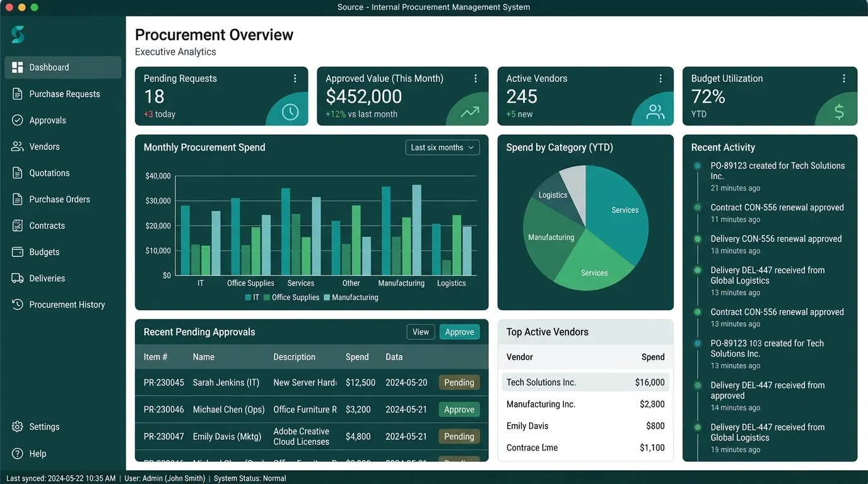This screenshot has height=484, width=868.
Task: Open Active Vendors card options menu
Action: [x=660, y=79]
